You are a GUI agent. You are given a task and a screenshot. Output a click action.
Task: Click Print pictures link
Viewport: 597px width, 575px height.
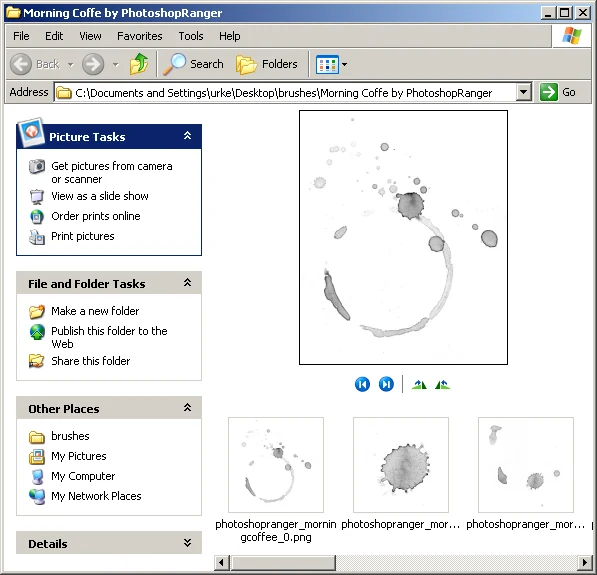click(x=83, y=236)
